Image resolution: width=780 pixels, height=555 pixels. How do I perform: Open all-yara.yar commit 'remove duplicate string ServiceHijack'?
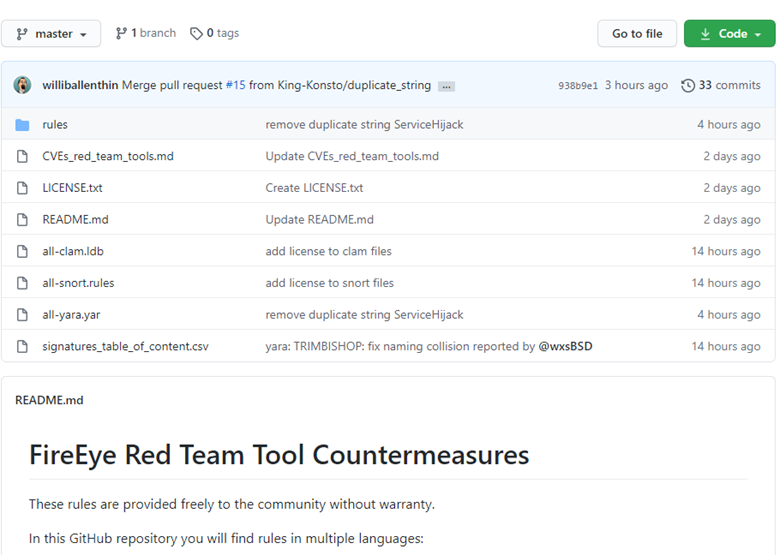364,315
